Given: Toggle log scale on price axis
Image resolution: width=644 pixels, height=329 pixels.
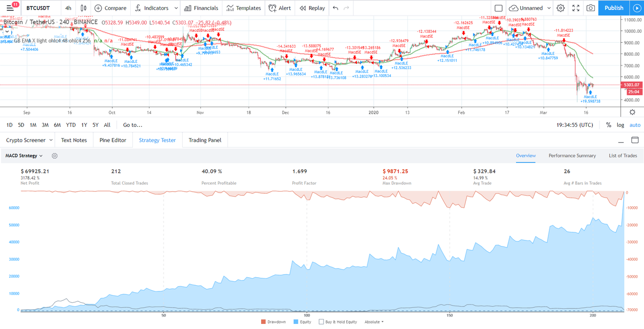Looking at the screenshot, I should click(x=620, y=125).
